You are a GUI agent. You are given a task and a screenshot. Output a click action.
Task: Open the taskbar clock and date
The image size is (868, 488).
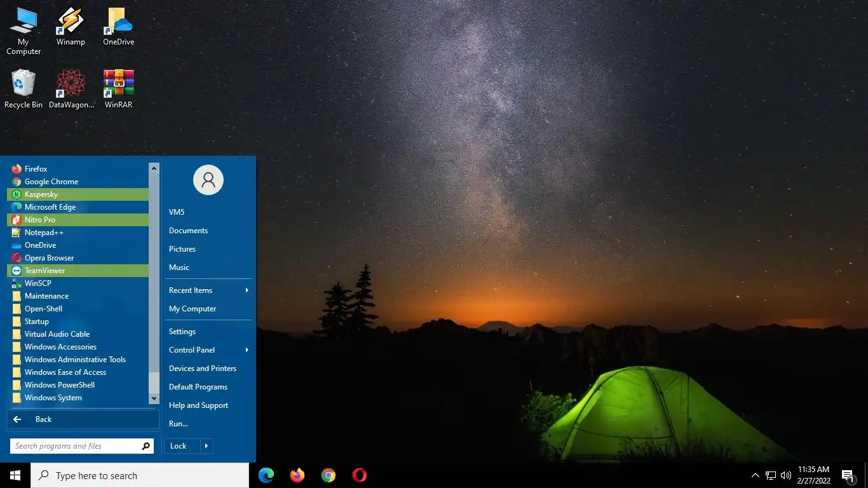click(x=813, y=475)
